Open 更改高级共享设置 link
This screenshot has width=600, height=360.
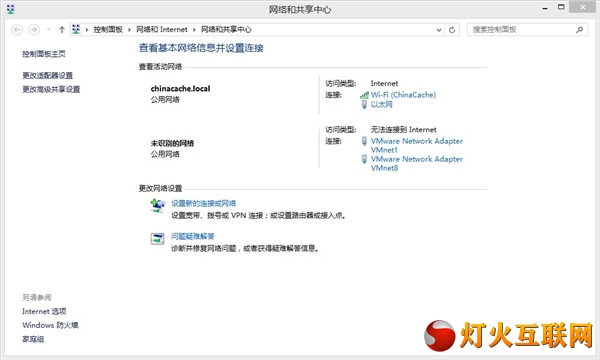point(51,89)
